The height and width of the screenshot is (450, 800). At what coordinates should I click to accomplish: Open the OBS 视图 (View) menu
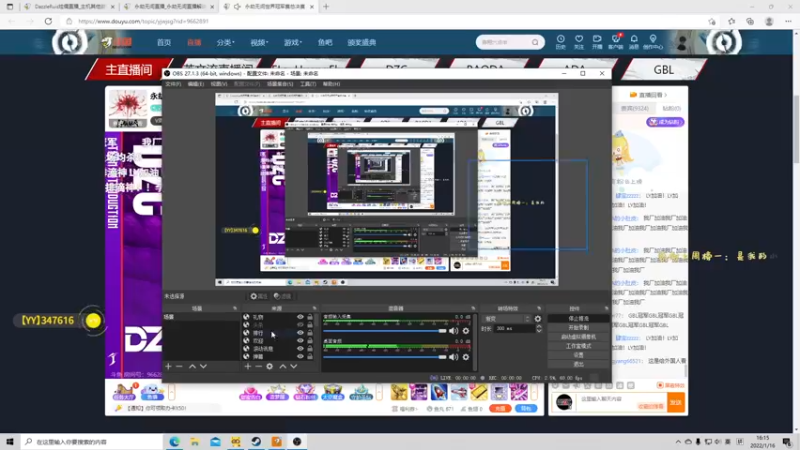tap(218, 84)
